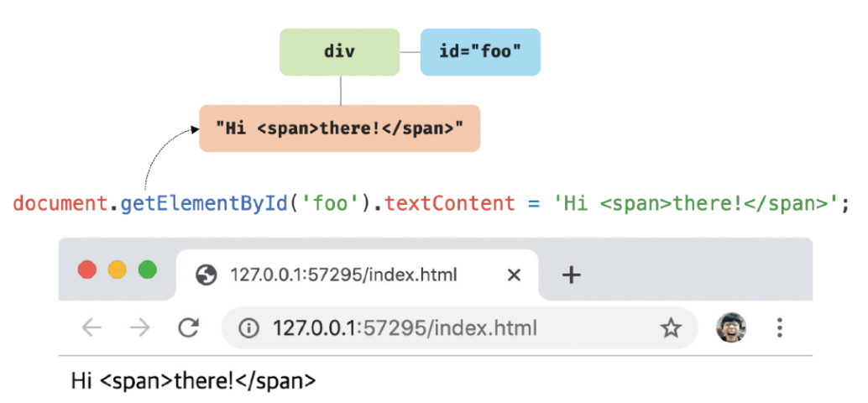Click the forward navigation arrow
This screenshot has width=868, height=403.
(139, 328)
